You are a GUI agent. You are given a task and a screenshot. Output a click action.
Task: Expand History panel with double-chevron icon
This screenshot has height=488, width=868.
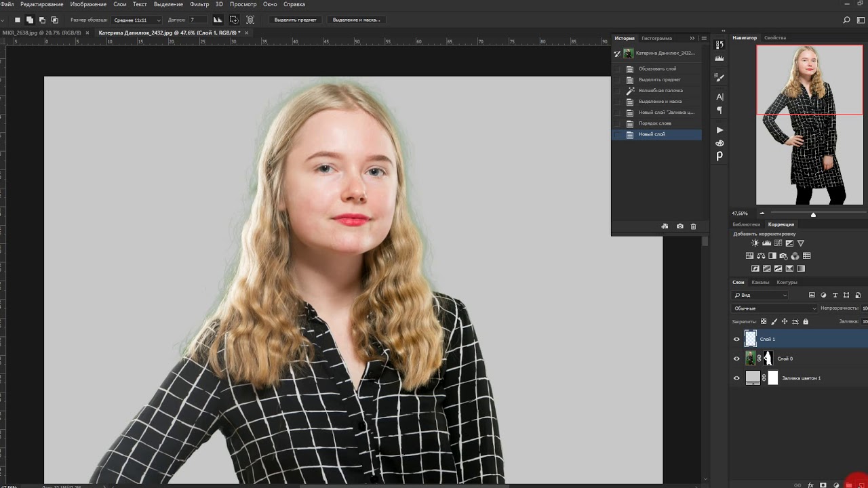coord(692,38)
